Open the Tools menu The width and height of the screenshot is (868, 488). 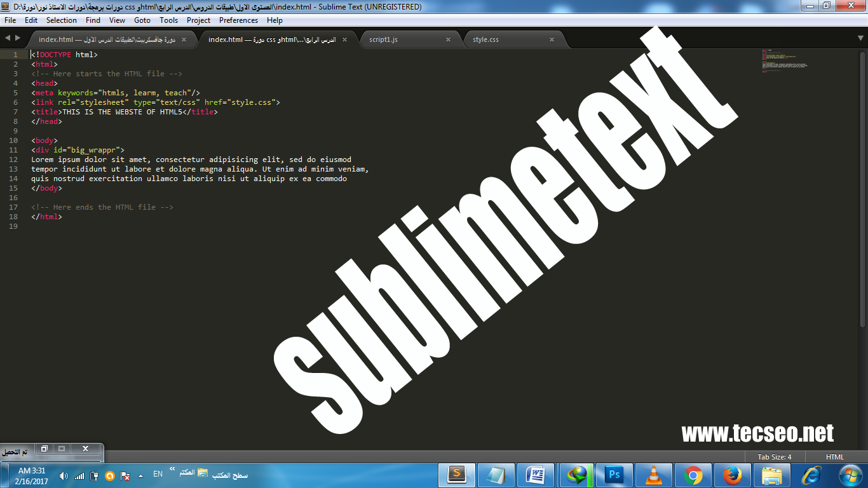168,20
